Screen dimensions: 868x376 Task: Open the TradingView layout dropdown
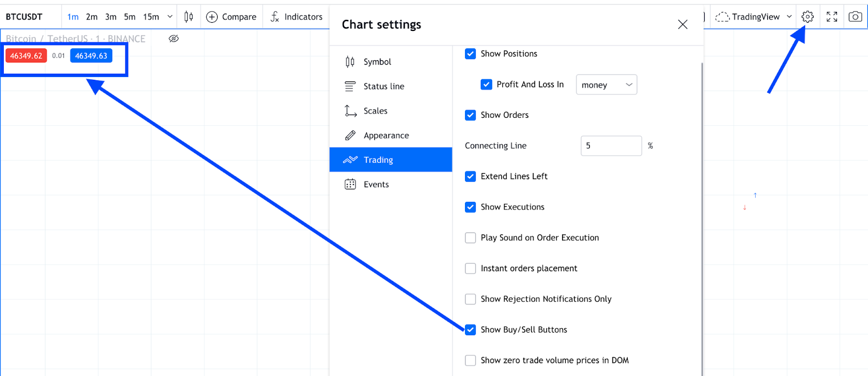pos(789,17)
